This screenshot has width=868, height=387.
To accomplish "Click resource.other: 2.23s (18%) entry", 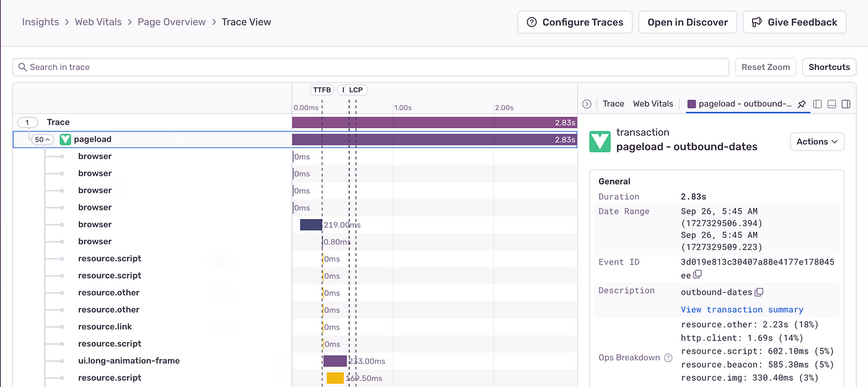I will pyautogui.click(x=750, y=324).
